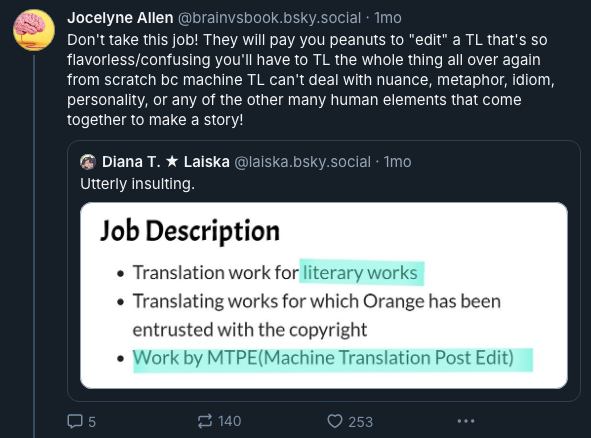Image resolution: width=591 pixels, height=438 pixels.
Task: Select the thread connector line below avatar
Action: [34, 247]
